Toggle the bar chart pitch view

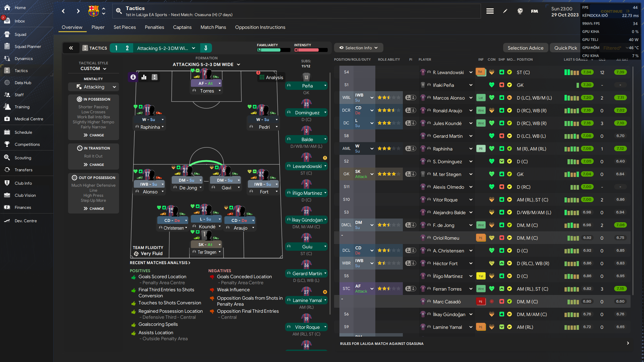144,77
